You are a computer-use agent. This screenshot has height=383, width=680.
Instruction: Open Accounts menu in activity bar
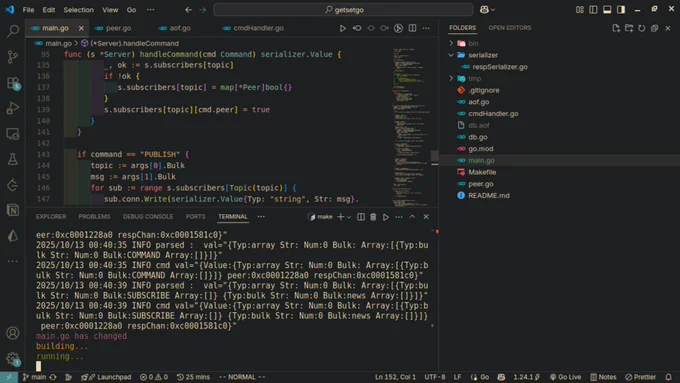13,333
